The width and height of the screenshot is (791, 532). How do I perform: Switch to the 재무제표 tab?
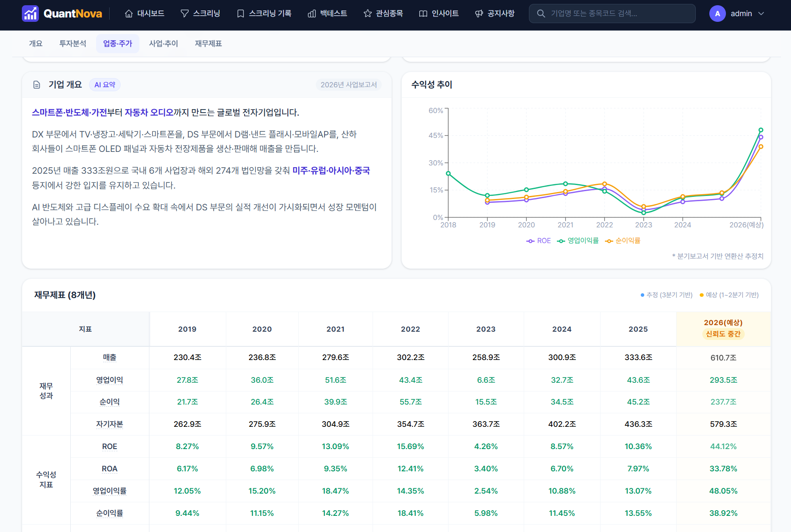[208, 44]
